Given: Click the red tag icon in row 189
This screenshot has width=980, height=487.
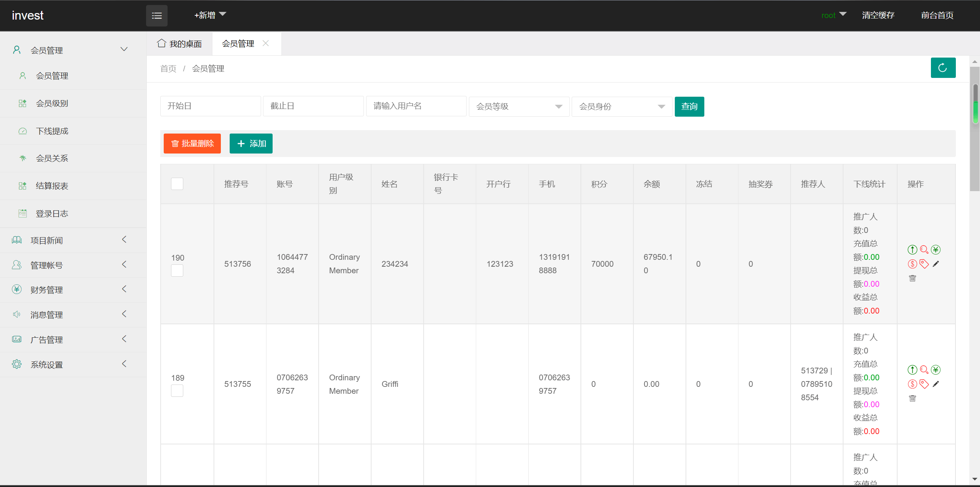Looking at the screenshot, I should [924, 384].
